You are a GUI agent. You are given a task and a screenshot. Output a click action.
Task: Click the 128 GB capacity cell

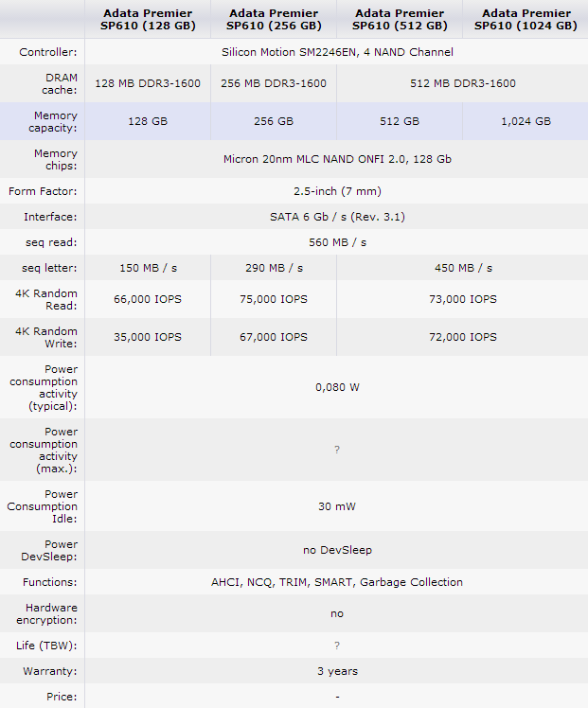coord(148,121)
